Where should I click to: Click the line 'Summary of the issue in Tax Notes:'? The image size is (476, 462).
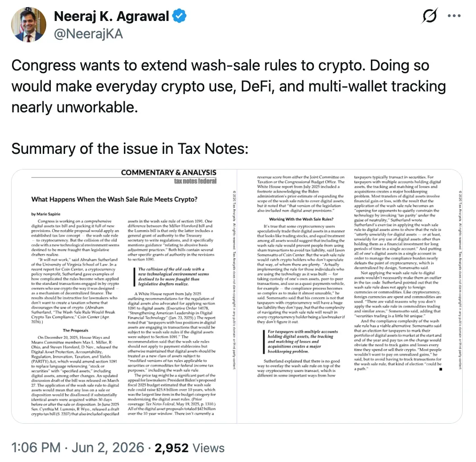[130, 149]
